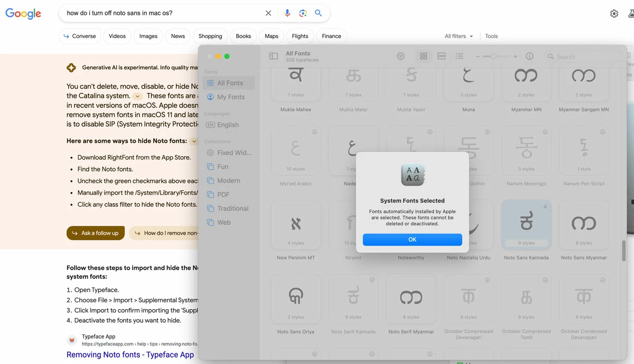
Task: Open the Flights search tab
Action: point(300,36)
